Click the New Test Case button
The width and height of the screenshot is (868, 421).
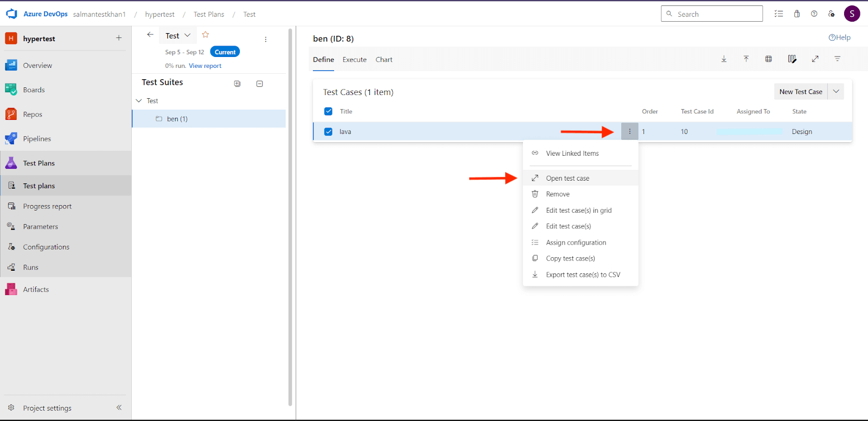tap(800, 92)
